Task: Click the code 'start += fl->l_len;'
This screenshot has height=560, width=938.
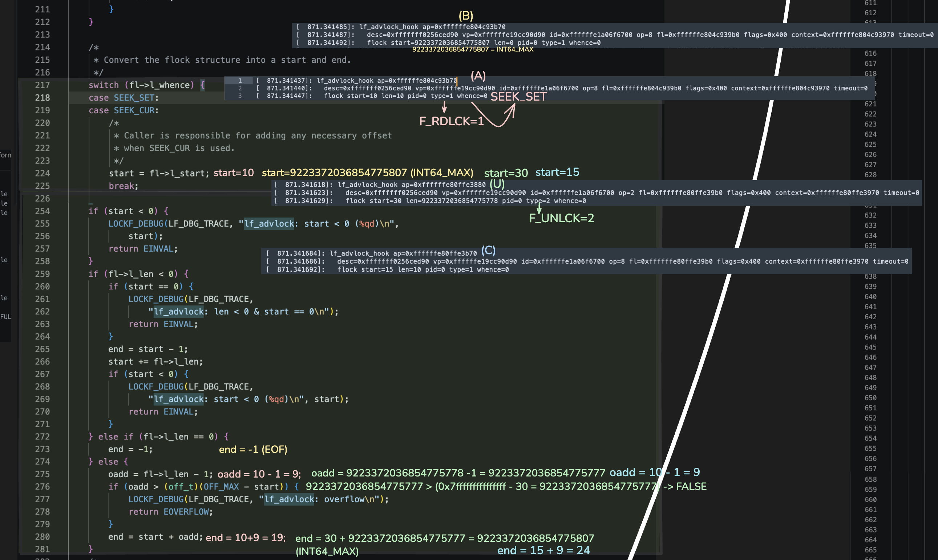Action: (x=155, y=361)
